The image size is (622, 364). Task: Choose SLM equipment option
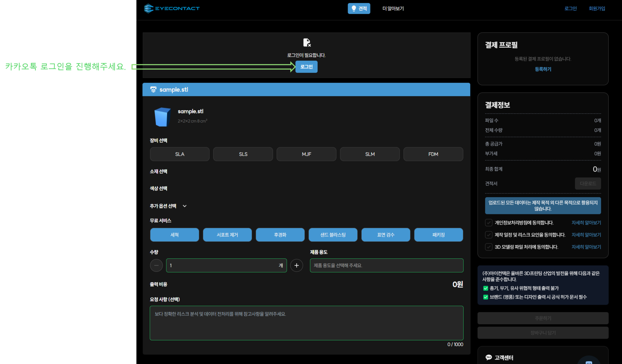coord(370,154)
